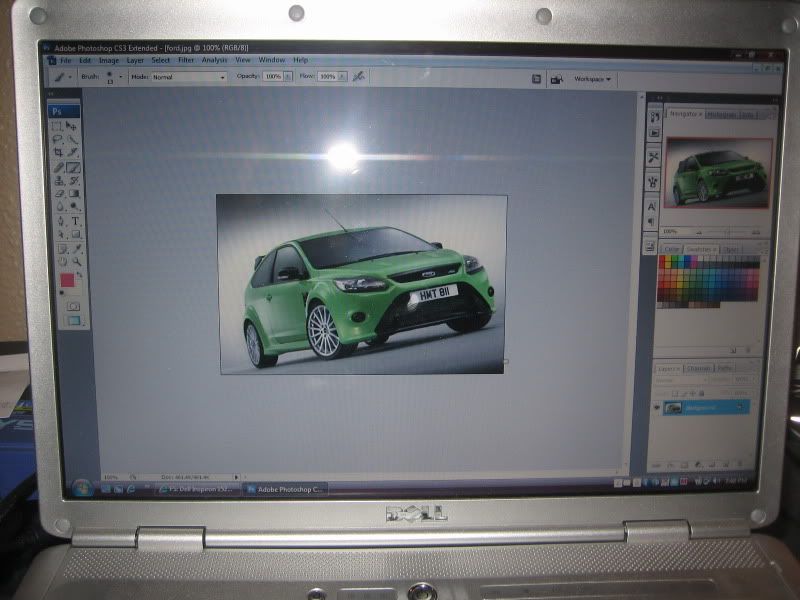Screen dimensions: 800x600
Task: Open the Character panel icon
Action: pyautogui.click(x=652, y=206)
